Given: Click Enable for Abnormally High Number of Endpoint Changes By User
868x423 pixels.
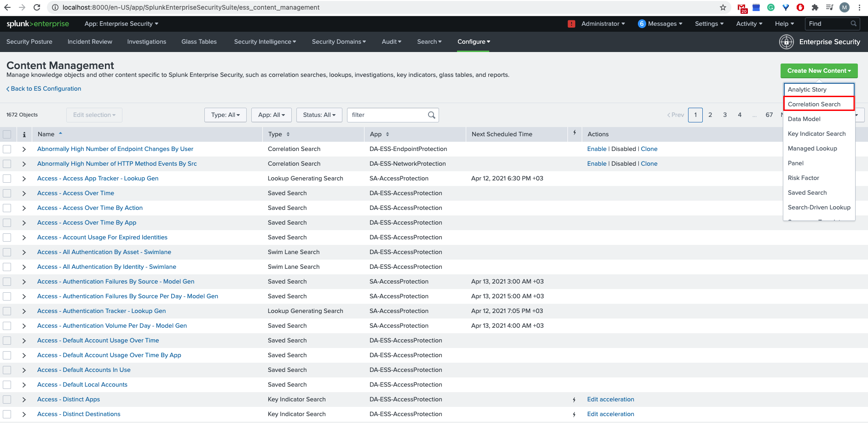Looking at the screenshot, I should pos(597,149).
